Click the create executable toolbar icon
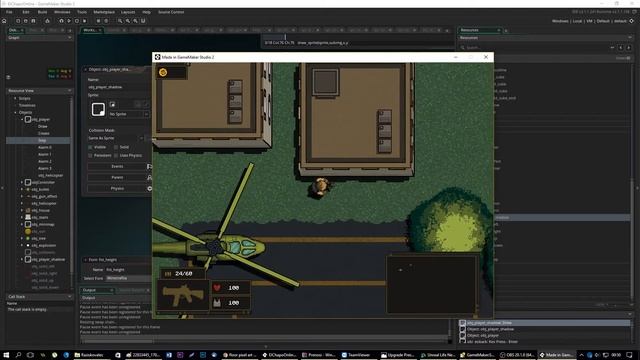 pos(47,21)
